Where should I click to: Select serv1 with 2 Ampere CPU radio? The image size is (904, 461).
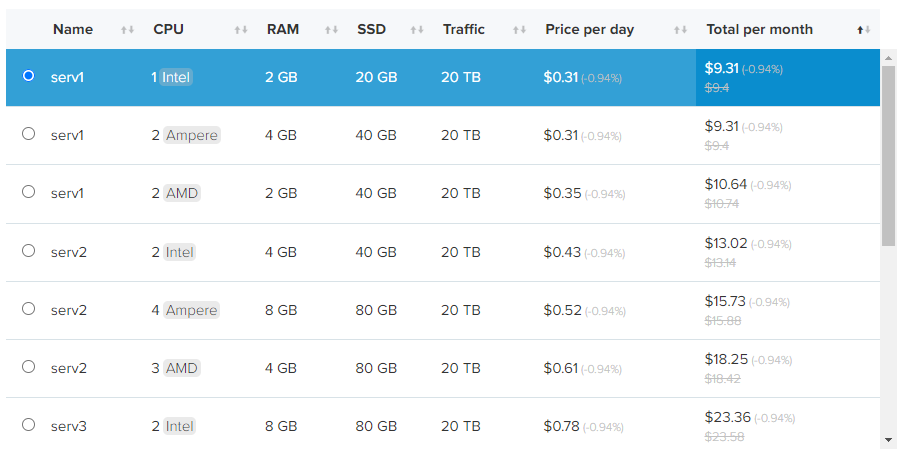point(28,134)
